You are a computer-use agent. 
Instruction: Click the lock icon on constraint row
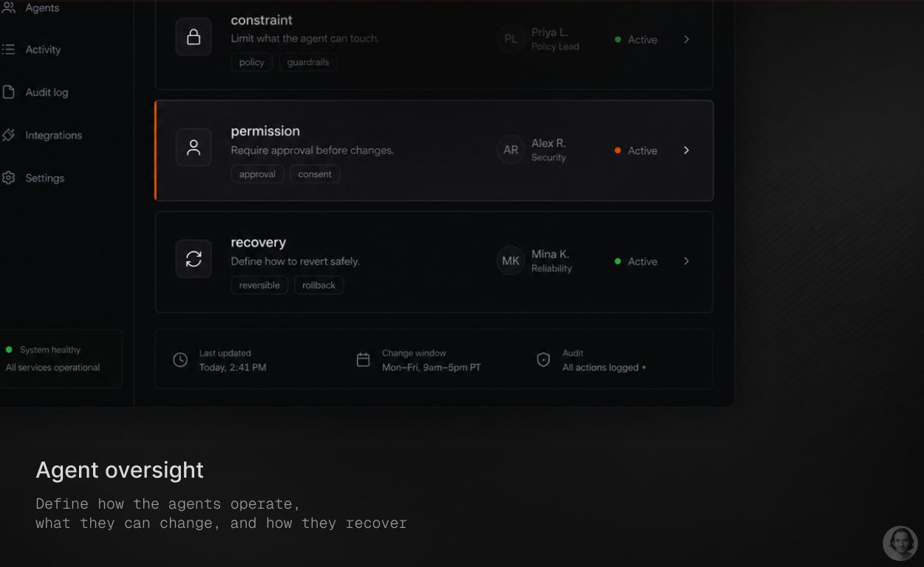tap(194, 37)
